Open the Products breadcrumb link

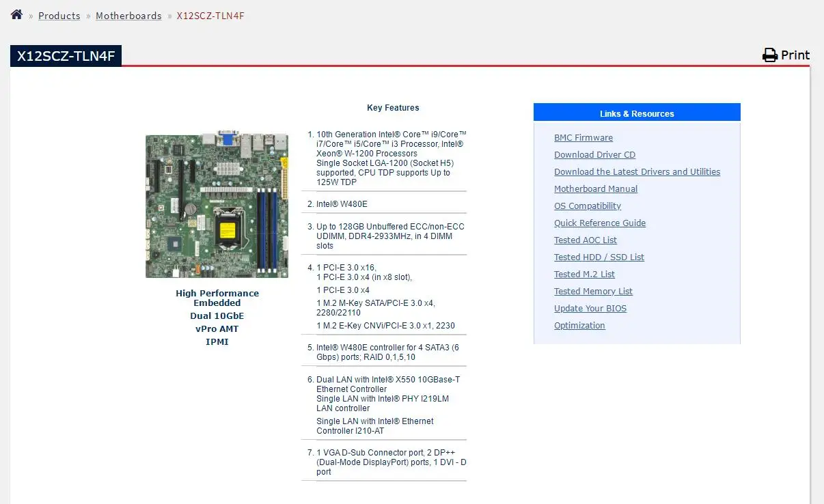point(59,16)
